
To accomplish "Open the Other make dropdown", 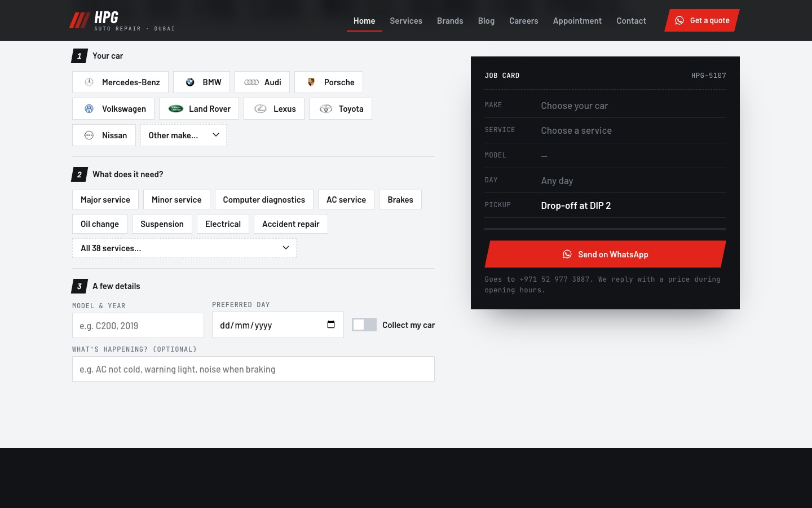I will pos(183,135).
